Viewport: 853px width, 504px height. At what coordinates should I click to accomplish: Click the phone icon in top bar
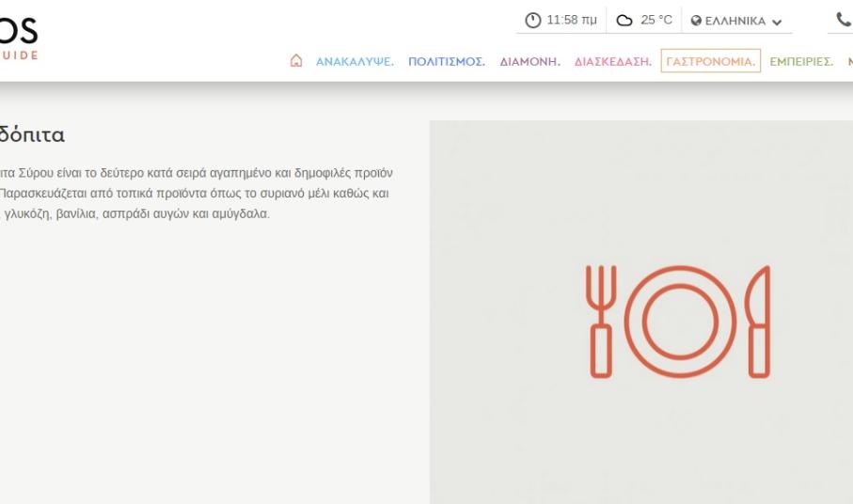pos(843,21)
